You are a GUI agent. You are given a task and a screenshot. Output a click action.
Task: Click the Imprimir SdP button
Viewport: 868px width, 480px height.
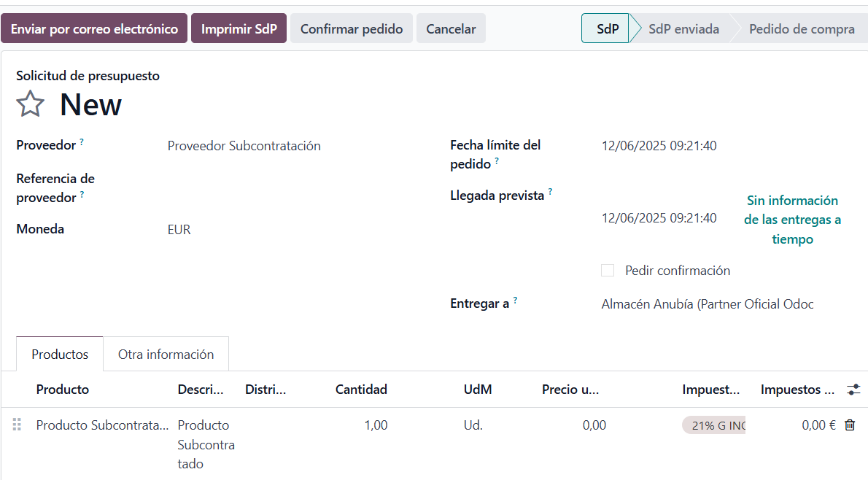[239, 28]
